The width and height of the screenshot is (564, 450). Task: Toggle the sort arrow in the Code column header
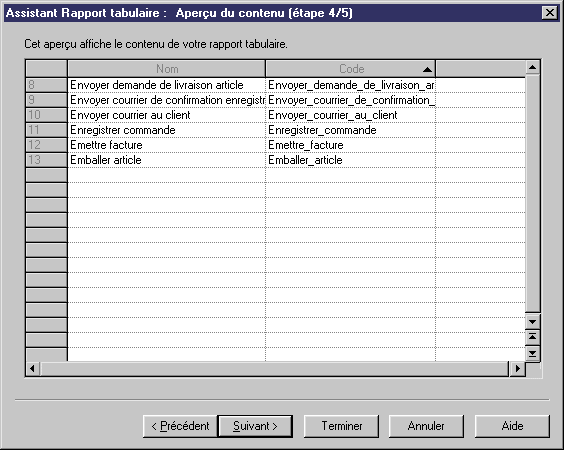tap(427, 69)
